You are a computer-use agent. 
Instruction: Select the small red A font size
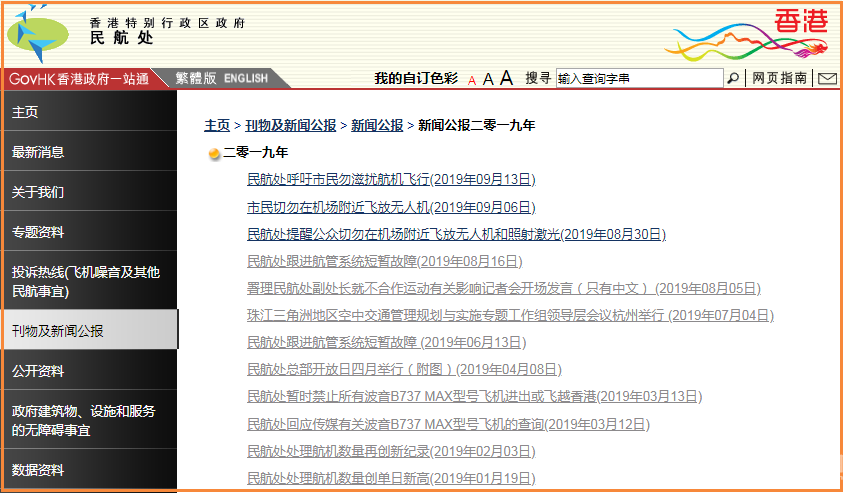(x=472, y=80)
